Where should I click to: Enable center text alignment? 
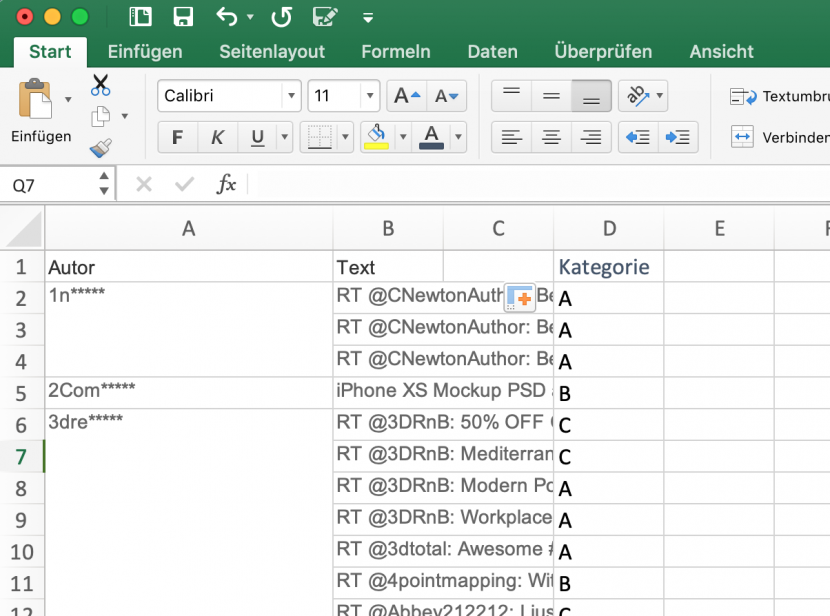coord(551,137)
